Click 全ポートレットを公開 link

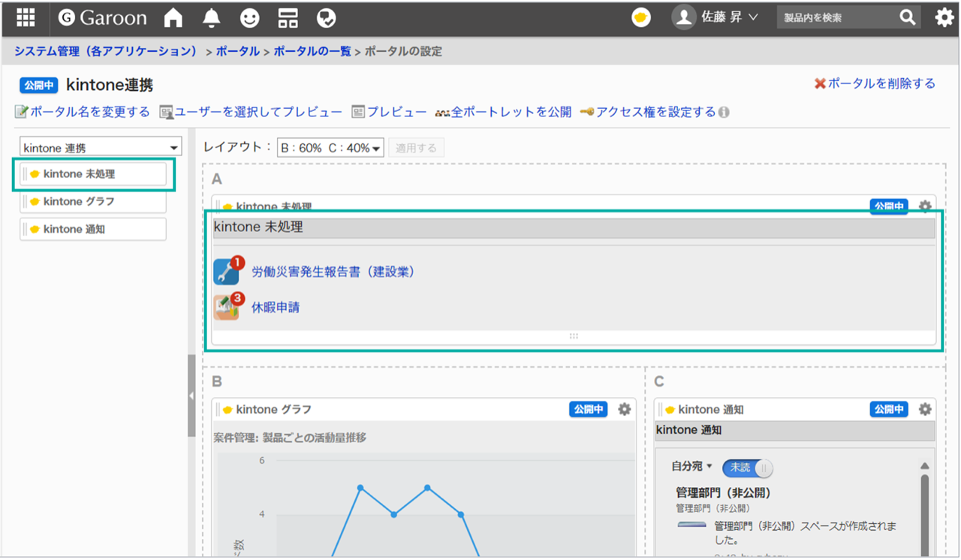tap(503, 112)
